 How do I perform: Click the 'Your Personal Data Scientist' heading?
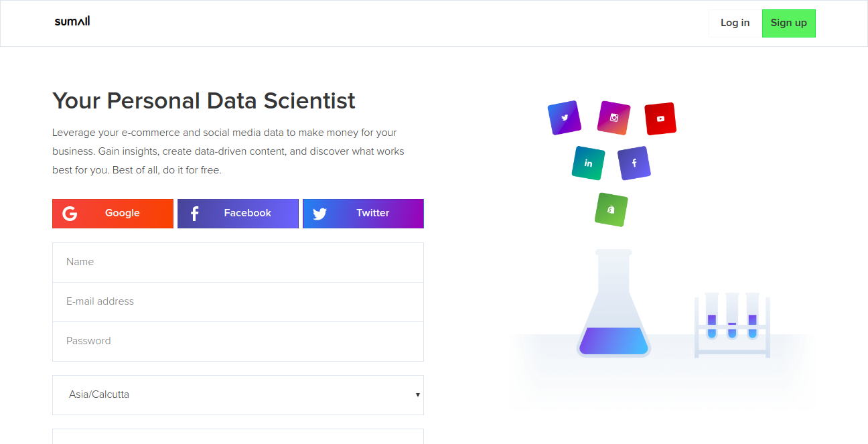[204, 101]
